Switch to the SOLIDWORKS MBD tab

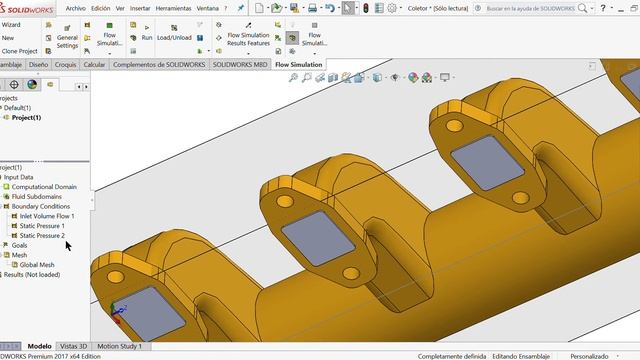(x=240, y=64)
